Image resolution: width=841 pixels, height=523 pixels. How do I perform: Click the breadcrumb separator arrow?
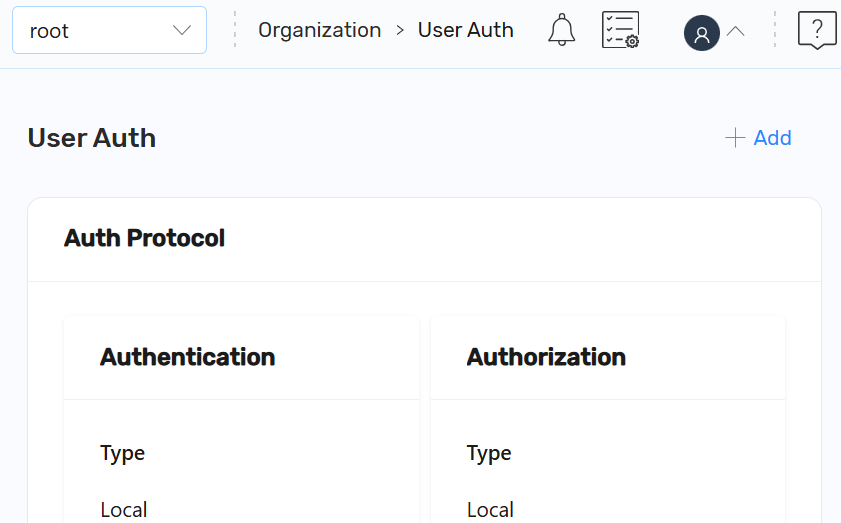point(399,30)
